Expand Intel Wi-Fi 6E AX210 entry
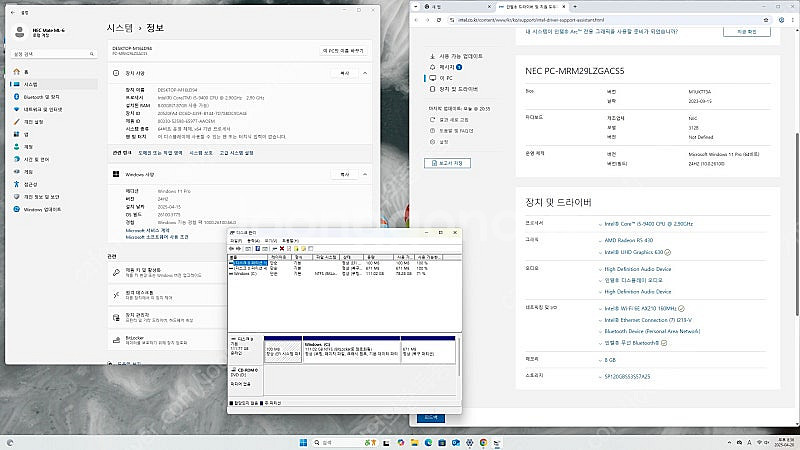Viewport: 800px width, 450px height. (640, 309)
